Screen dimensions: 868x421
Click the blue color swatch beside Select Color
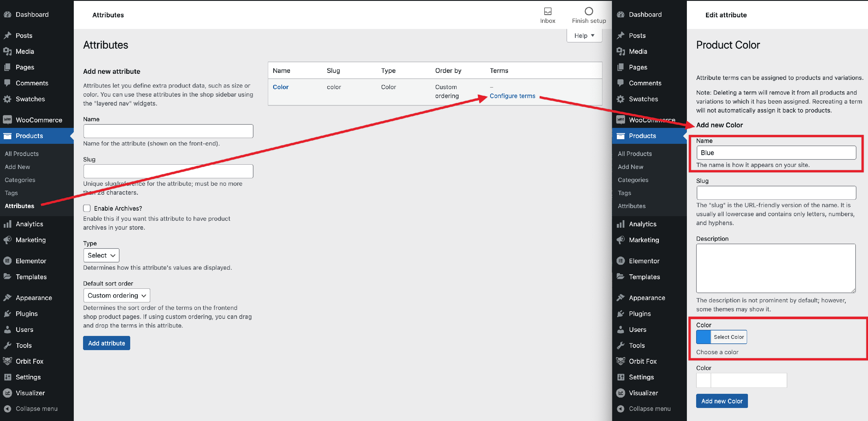(703, 337)
